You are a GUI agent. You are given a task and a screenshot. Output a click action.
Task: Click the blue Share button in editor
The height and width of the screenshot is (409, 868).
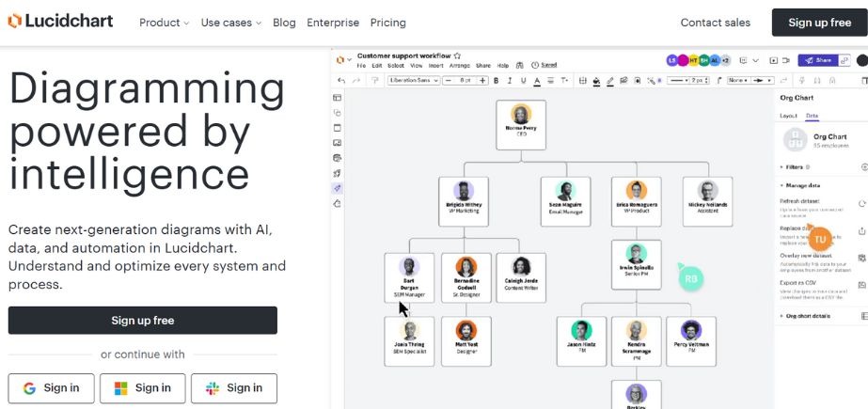tap(817, 60)
